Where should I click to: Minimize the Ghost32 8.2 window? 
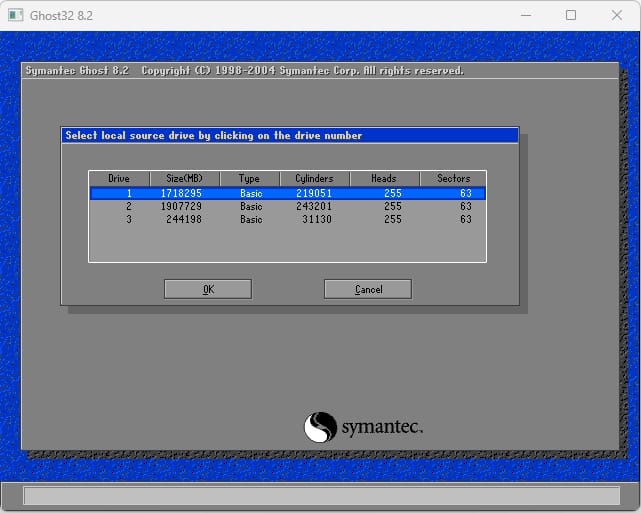526,16
